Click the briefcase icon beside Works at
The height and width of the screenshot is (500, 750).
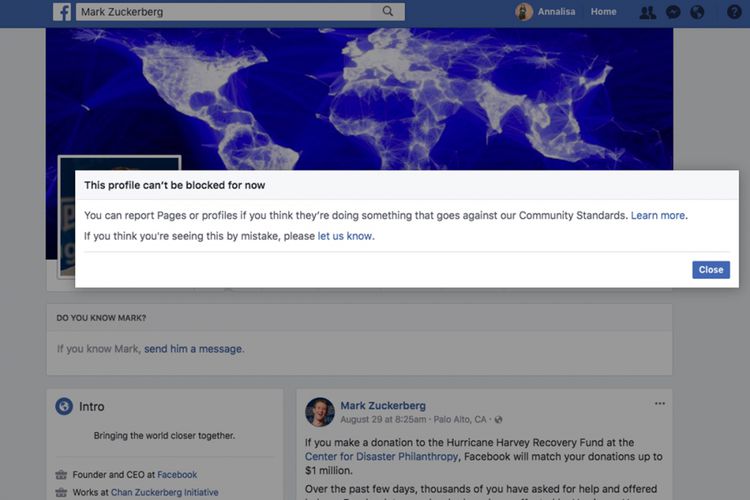click(61, 492)
